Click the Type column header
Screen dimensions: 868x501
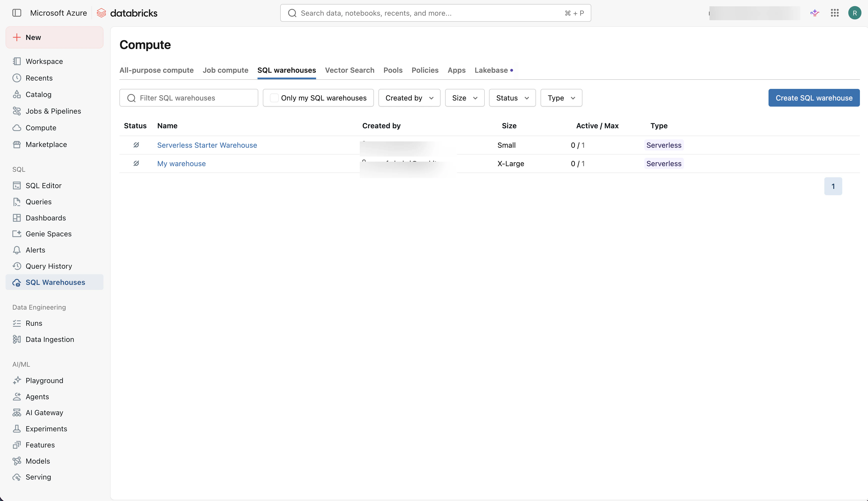click(659, 126)
